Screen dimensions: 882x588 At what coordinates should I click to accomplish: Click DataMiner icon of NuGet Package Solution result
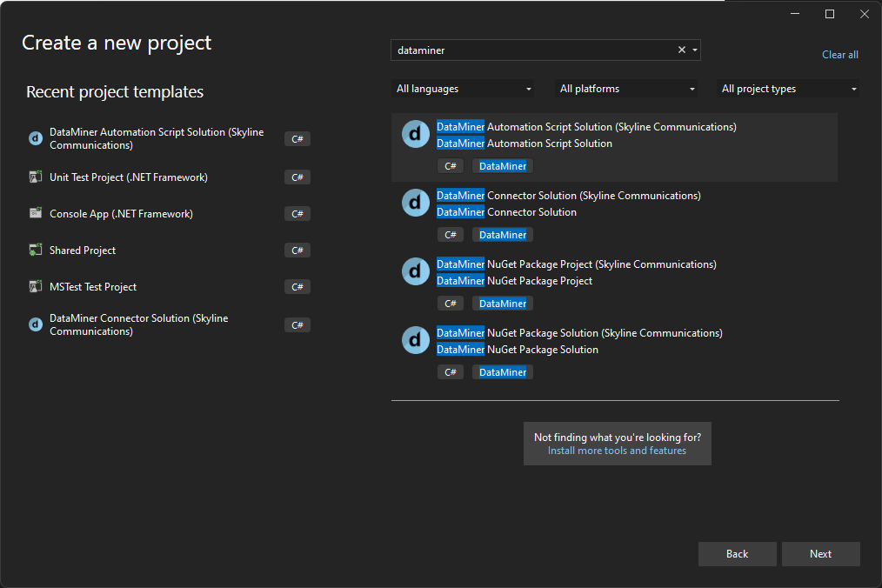(x=416, y=340)
